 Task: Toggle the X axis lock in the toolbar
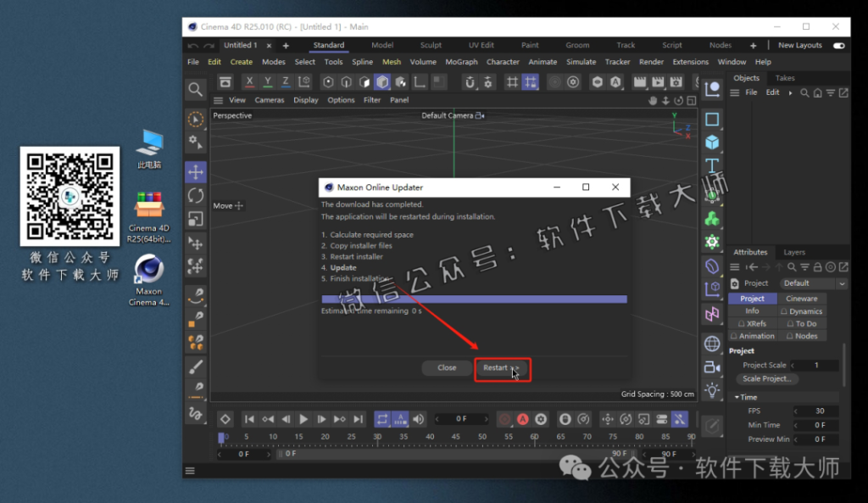249,81
